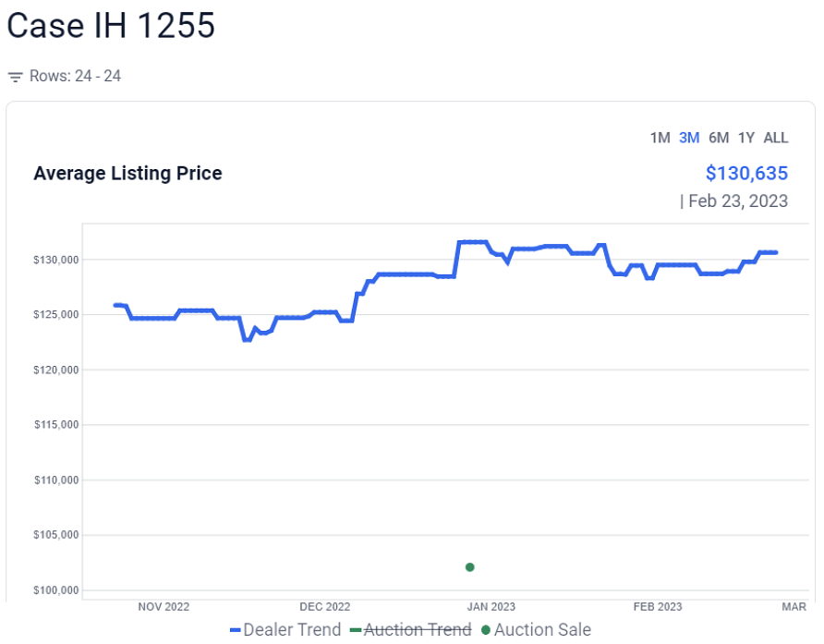Click the Rows: 24 - 24 filter text
Viewport: 824px width, 644px height.
click(x=75, y=77)
